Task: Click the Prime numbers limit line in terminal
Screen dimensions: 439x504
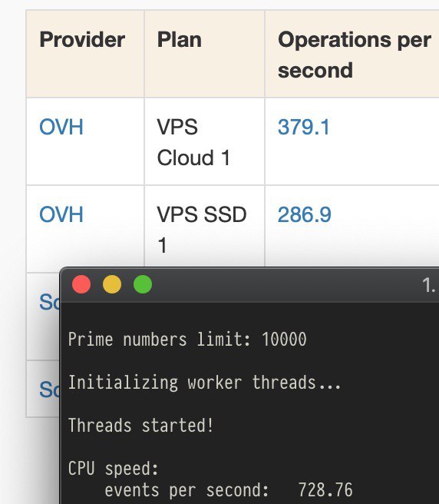Action: pyautogui.click(x=187, y=340)
